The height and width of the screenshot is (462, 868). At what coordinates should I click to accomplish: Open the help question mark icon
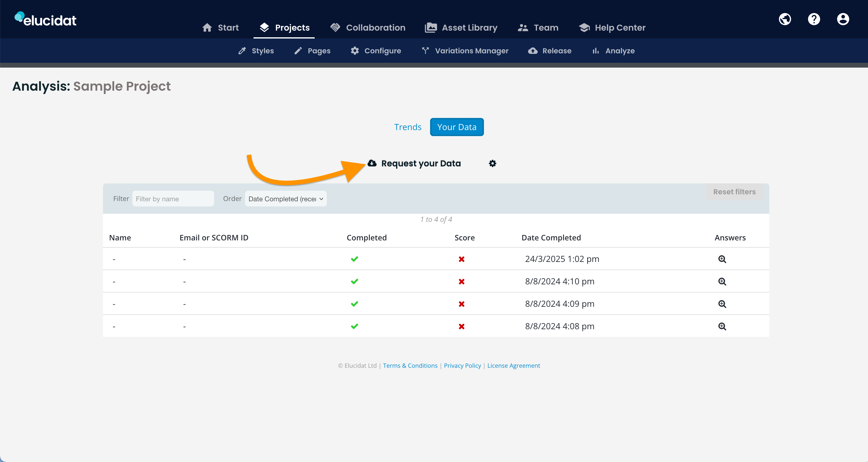point(814,19)
